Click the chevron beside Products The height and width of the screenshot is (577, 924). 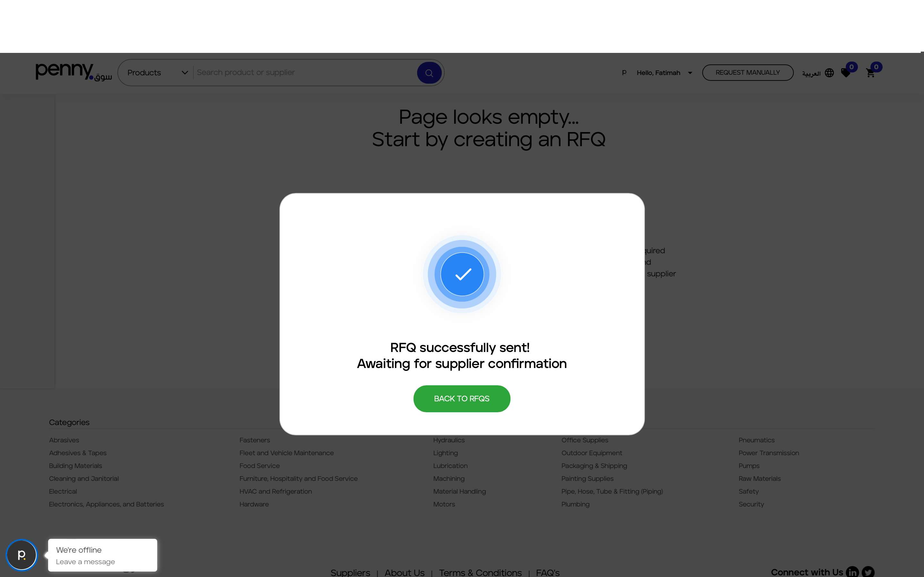point(185,72)
